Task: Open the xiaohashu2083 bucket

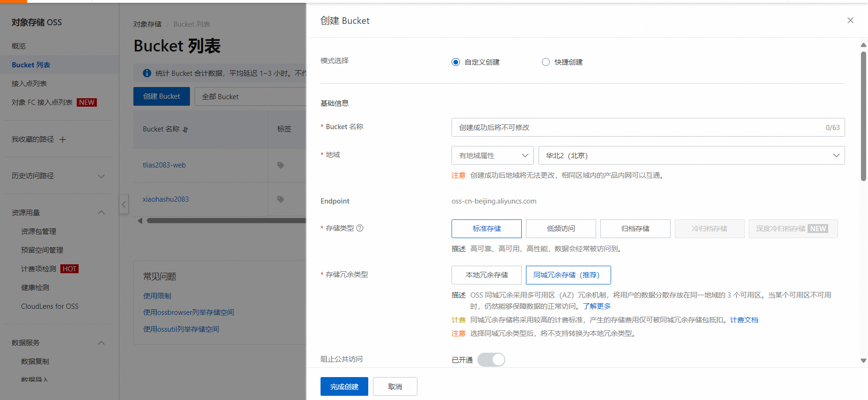Action: (x=166, y=199)
